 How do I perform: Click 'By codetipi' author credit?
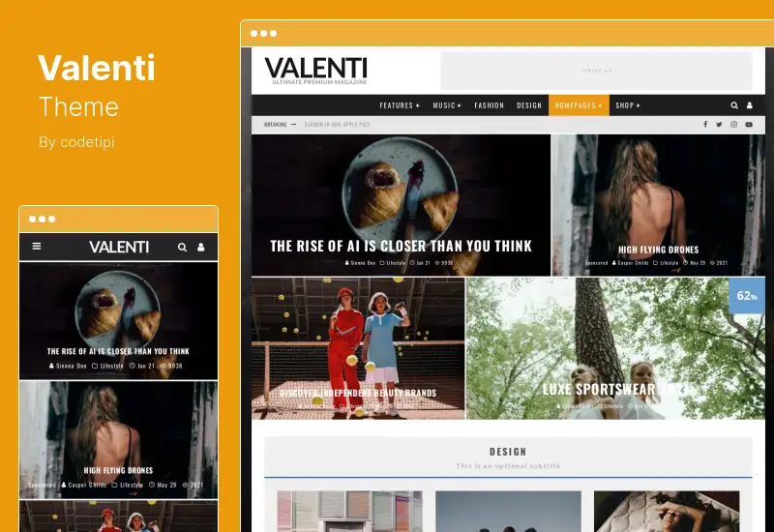[76, 142]
